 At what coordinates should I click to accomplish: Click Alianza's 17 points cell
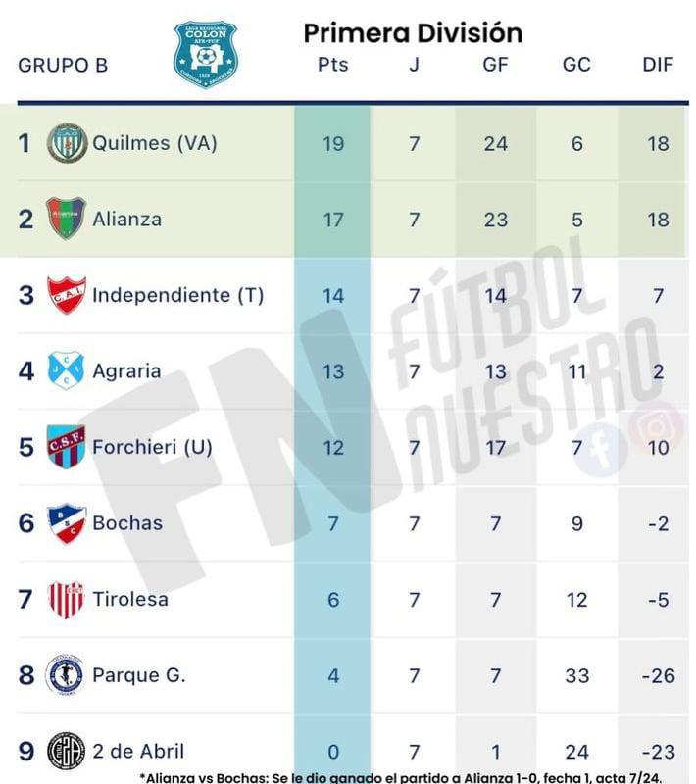point(332,220)
